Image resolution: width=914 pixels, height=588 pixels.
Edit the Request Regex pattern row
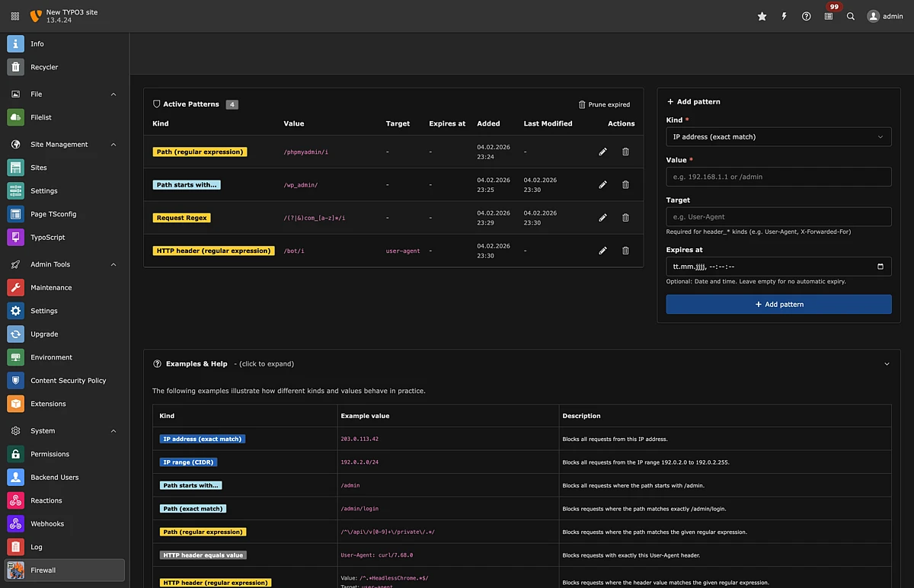602,218
